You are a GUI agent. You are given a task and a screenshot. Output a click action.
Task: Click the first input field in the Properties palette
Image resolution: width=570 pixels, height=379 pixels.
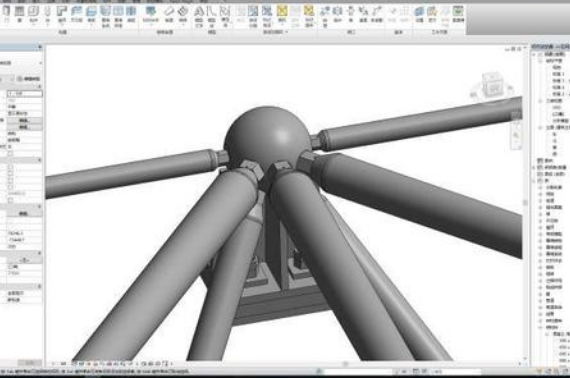click(x=24, y=93)
